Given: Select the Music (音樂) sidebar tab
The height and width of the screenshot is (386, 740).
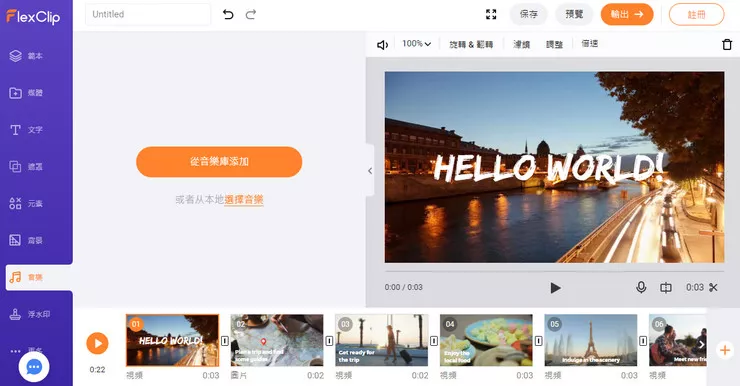Looking at the screenshot, I should (39, 277).
